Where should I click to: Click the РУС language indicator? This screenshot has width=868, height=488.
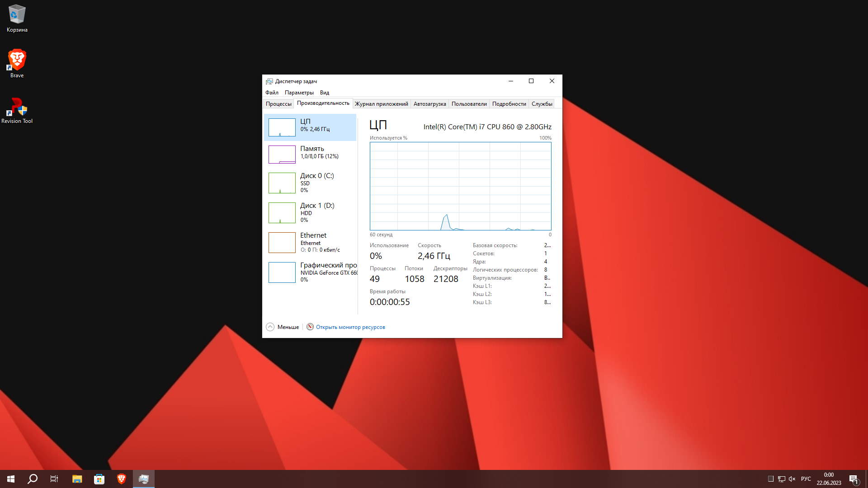(x=806, y=479)
